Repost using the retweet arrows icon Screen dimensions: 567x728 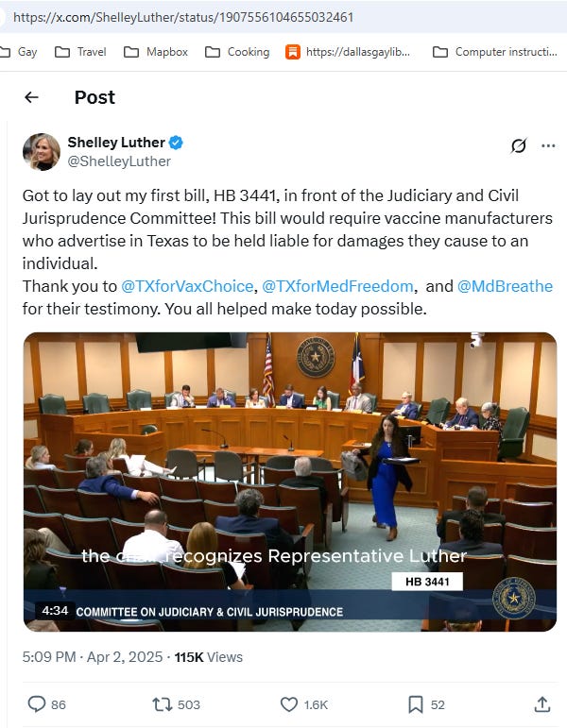[163, 704]
